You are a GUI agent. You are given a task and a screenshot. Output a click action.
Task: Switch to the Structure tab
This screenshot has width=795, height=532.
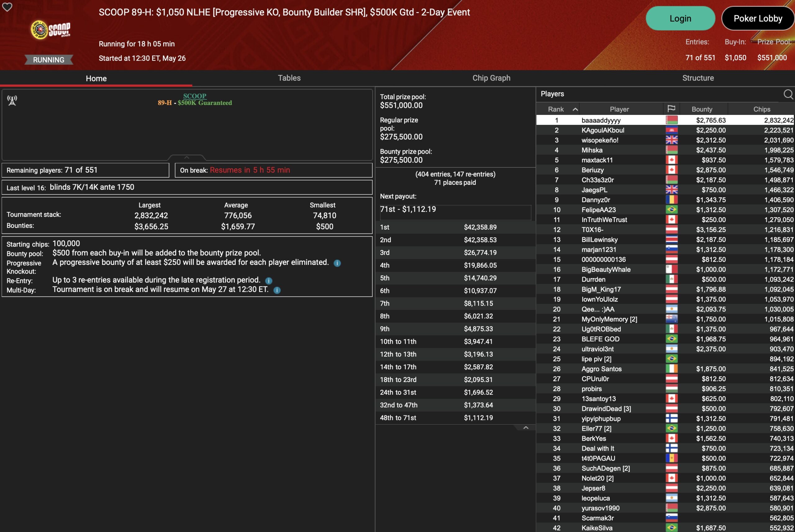(698, 78)
